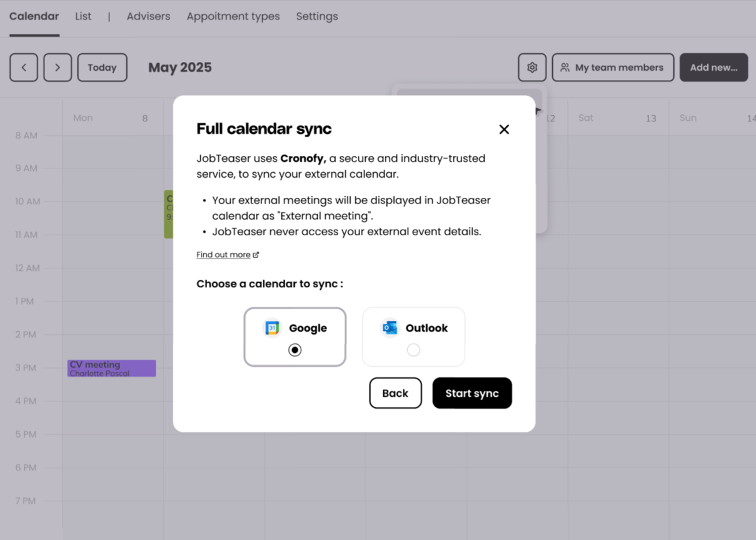Jump to Today in calendar
The height and width of the screenshot is (540, 756).
click(x=102, y=68)
